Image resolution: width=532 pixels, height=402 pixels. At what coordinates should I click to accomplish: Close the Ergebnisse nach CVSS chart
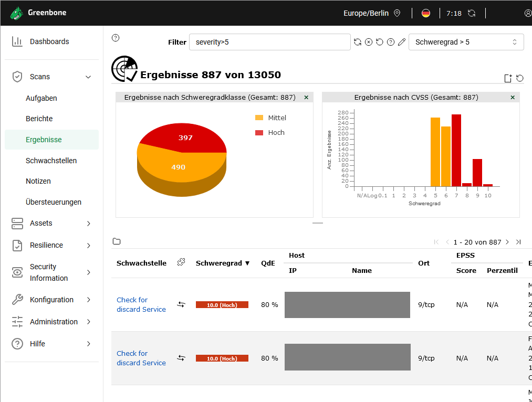tap(513, 98)
